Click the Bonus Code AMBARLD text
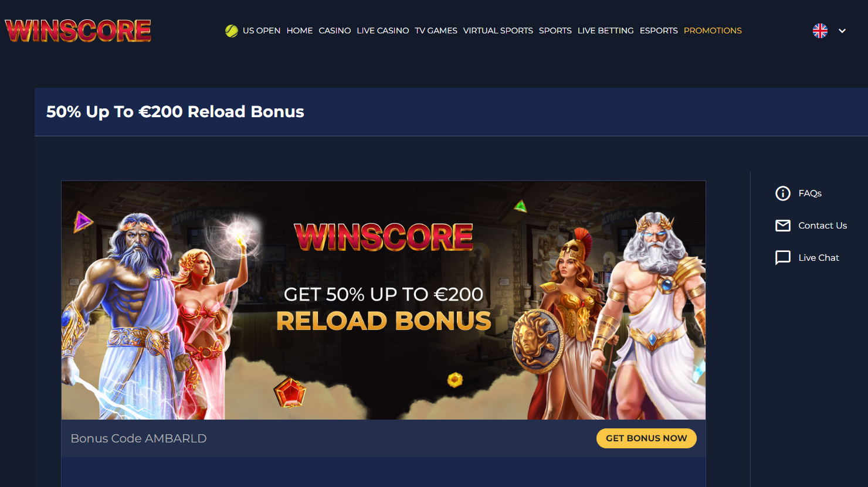Screen dimensions: 868x487 coord(138,438)
